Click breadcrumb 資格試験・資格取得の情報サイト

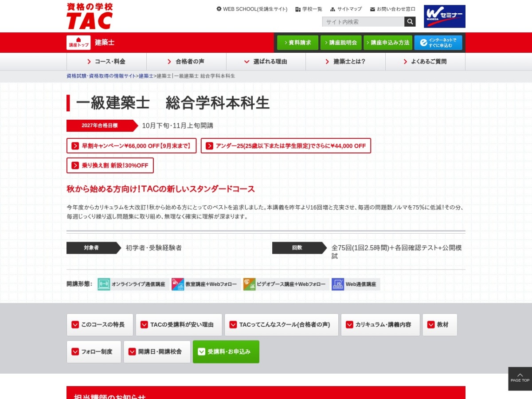[101, 76]
